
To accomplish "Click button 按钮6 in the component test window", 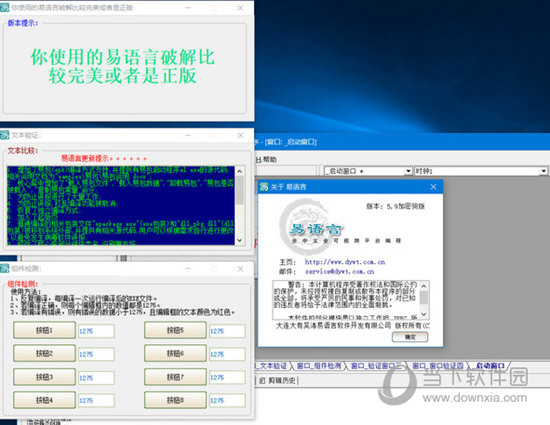I will pos(175,353).
